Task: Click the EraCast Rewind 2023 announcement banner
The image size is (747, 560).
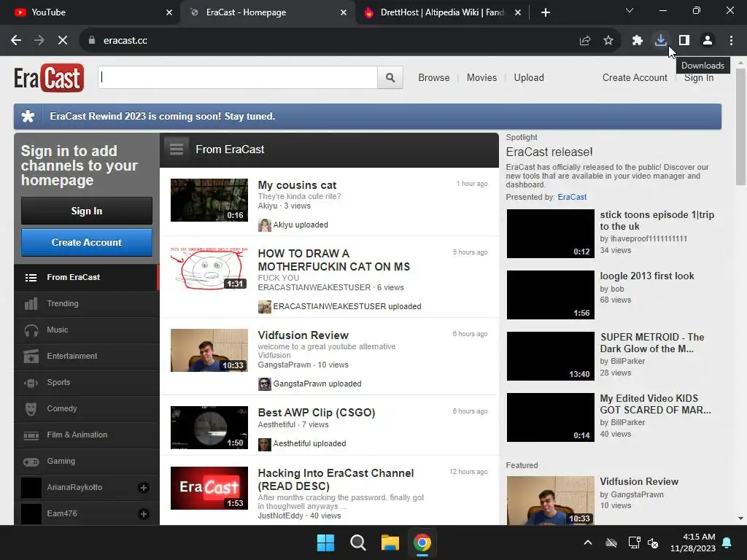Action: [x=368, y=117]
